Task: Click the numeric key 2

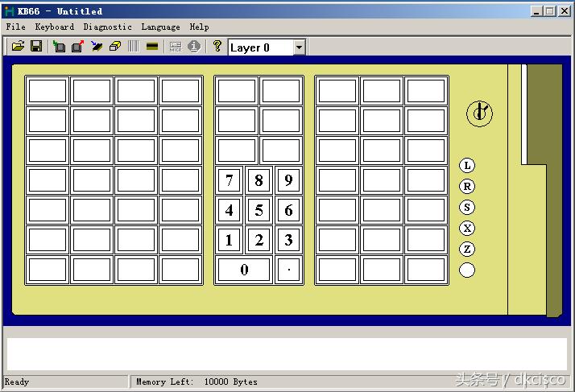Action: pyautogui.click(x=259, y=240)
